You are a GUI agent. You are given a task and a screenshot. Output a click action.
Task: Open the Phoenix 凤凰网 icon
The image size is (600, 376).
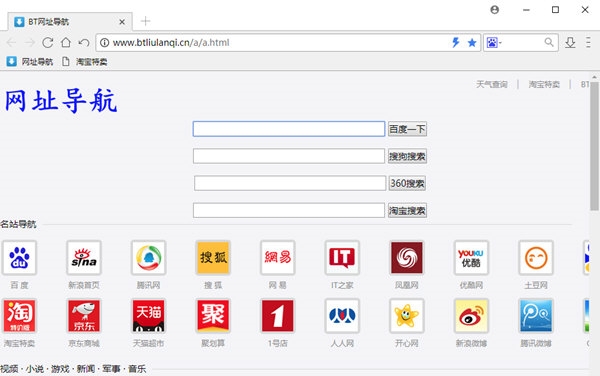click(x=407, y=257)
